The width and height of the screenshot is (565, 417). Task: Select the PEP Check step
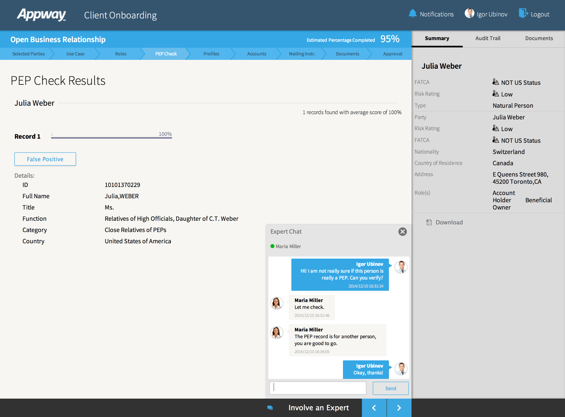point(166,54)
